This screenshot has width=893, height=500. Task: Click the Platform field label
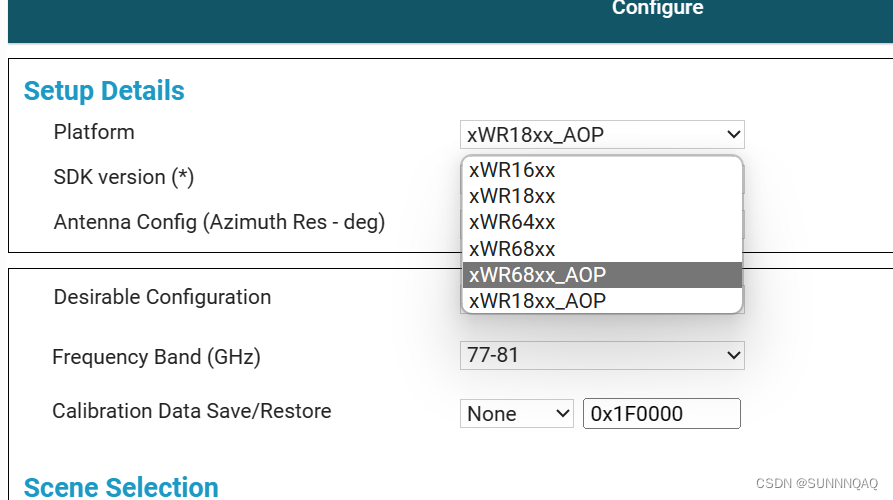(94, 132)
